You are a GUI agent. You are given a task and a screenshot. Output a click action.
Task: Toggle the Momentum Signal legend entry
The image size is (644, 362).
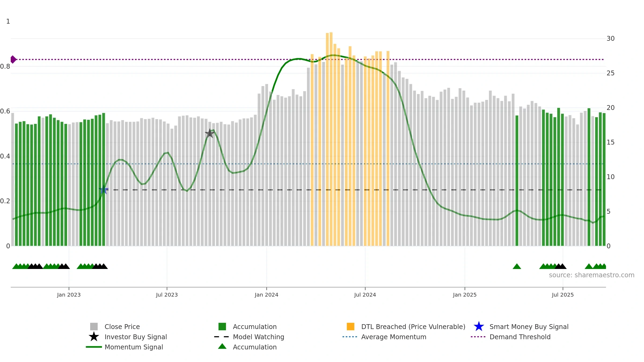[x=134, y=347]
